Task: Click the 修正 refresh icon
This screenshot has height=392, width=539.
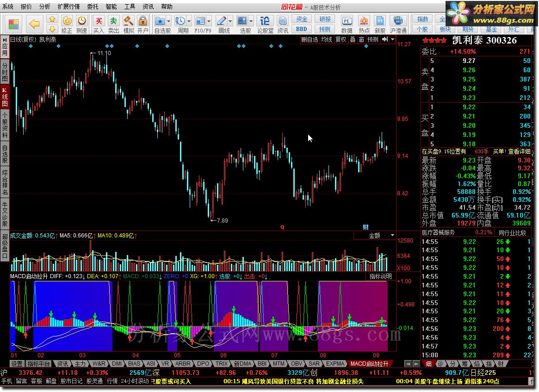Action: (x=67, y=21)
